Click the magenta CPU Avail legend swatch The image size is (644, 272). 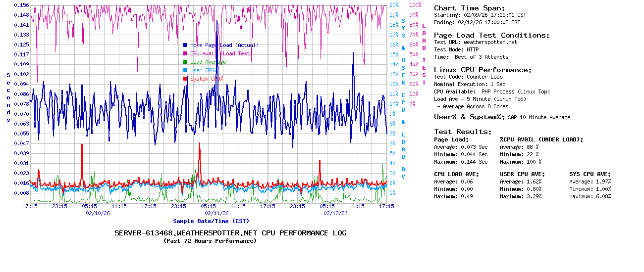coord(185,53)
